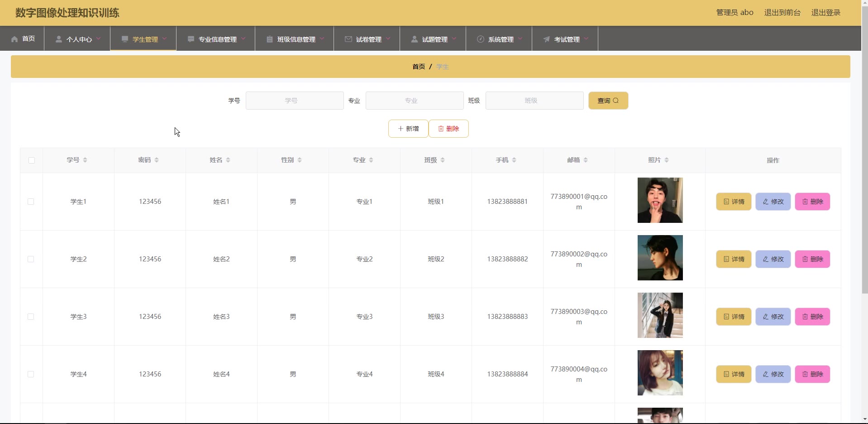This screenshot has width=868, height=424.
Task: Expand the 班级信息管理 dropdown chevron
Action: (322, 39)
